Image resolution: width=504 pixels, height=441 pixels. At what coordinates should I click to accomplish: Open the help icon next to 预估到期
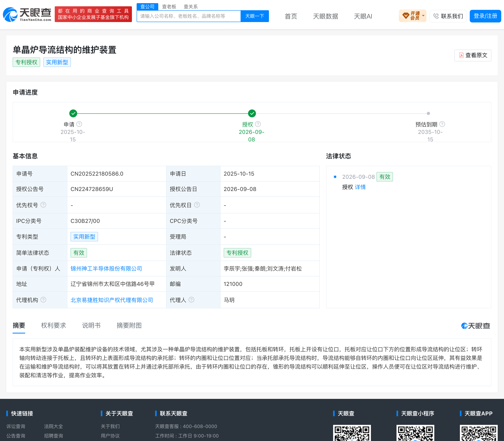point(442,124)
